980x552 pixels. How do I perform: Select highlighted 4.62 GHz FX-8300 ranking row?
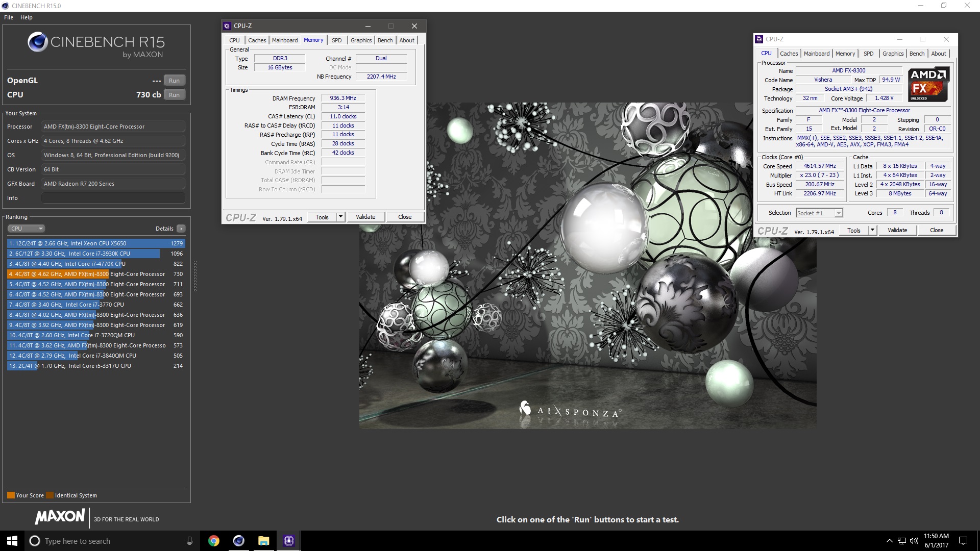click(96, 274)
